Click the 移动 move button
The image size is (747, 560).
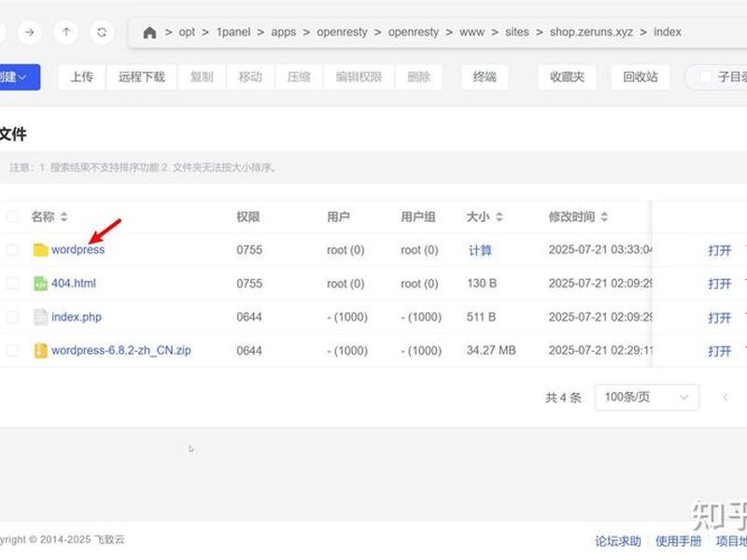(x=250, y=77)
